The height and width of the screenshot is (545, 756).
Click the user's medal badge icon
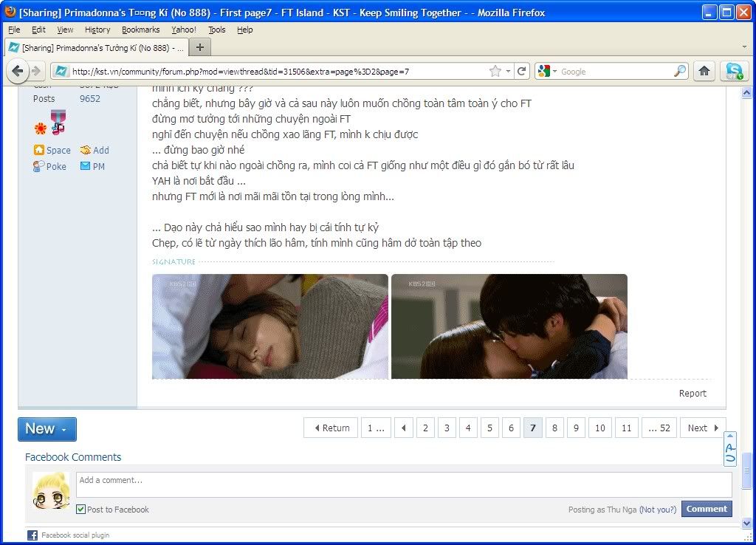point(58,122)
